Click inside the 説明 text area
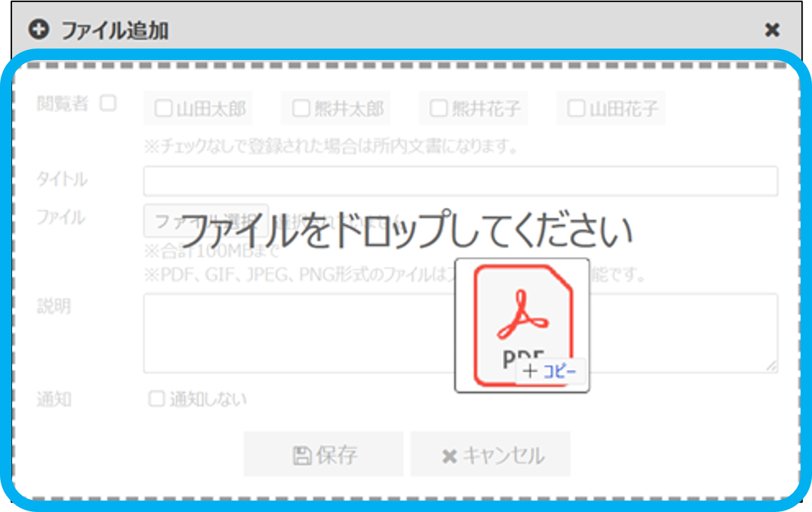Viewport: 812px width, 512px height. click(x=300, y=333)
